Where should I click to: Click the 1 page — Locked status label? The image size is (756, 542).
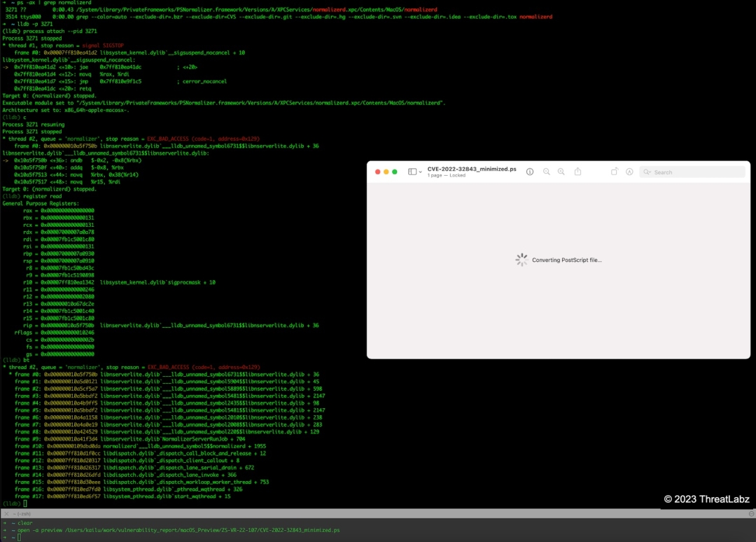point(447,174)
